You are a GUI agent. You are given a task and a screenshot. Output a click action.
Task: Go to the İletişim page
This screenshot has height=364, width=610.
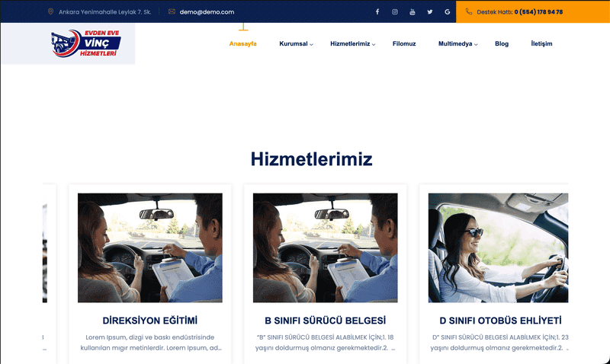pyautogui.click(x=541, y=43)
